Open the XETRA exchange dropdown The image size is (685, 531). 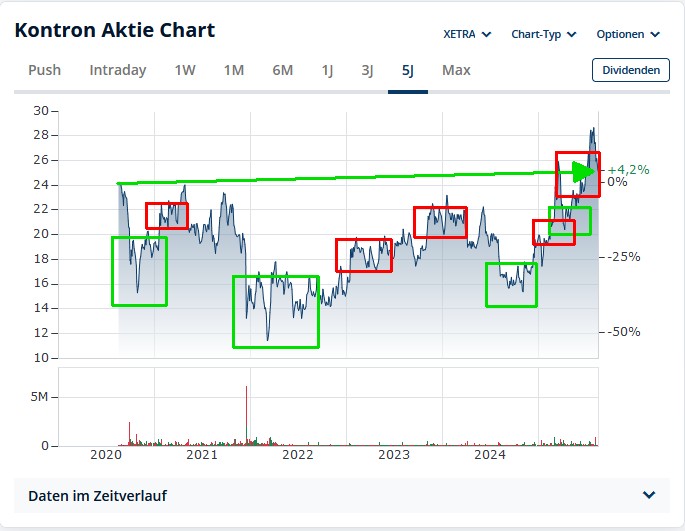click(467, 34)
